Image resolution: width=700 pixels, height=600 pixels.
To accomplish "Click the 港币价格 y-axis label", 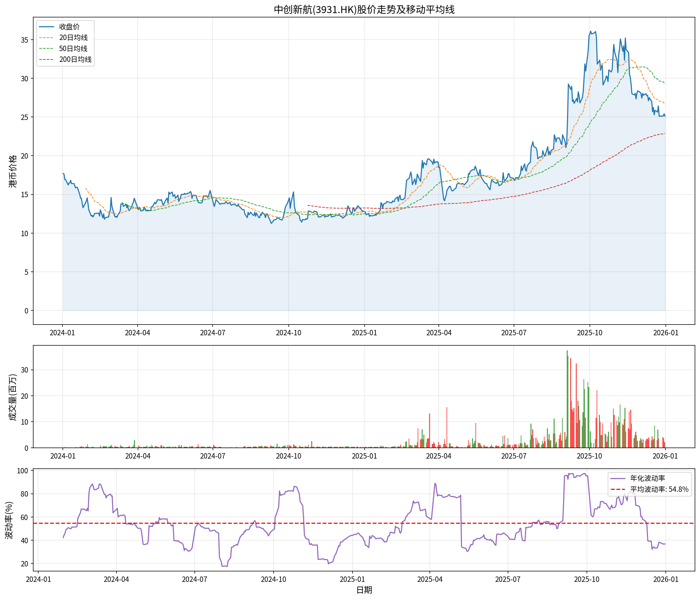I will pyautogui.click(x=12, y=171).
